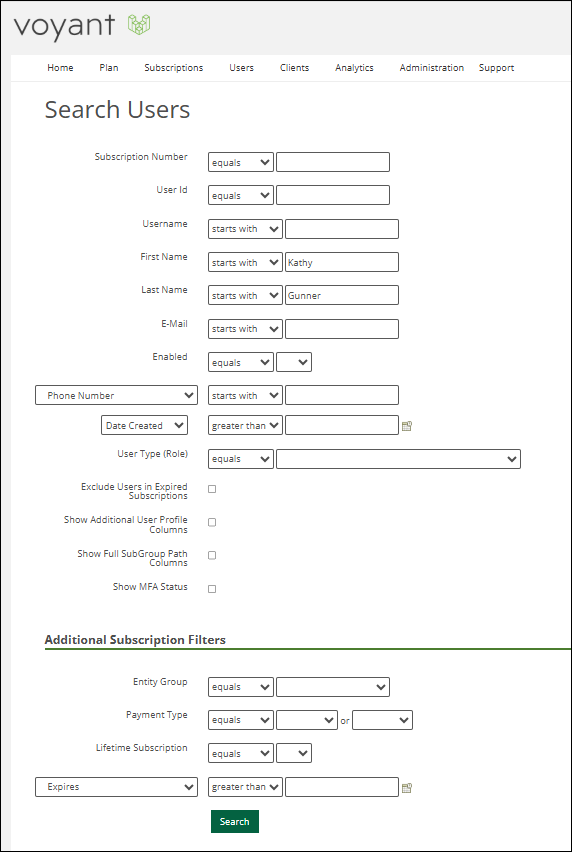Open the User Type (Role) value dropdown
This screenshot has height=852, width=572.
point(398,459)
